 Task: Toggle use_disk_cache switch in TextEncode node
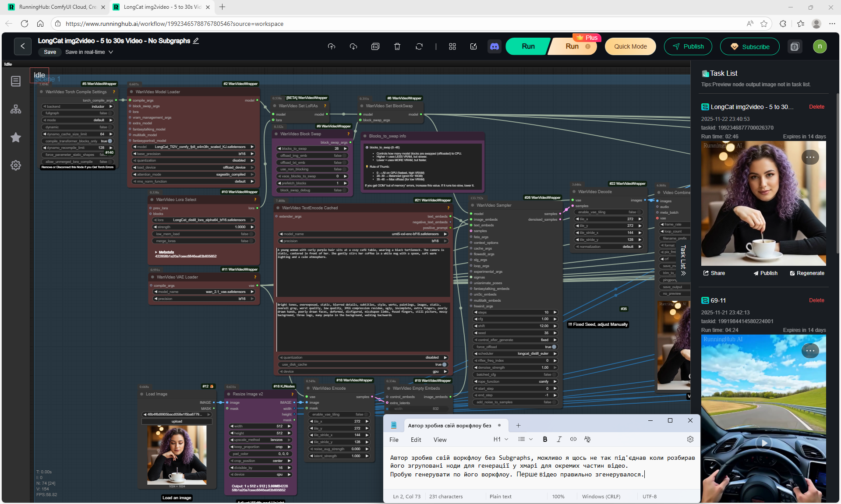click(444, 364)
